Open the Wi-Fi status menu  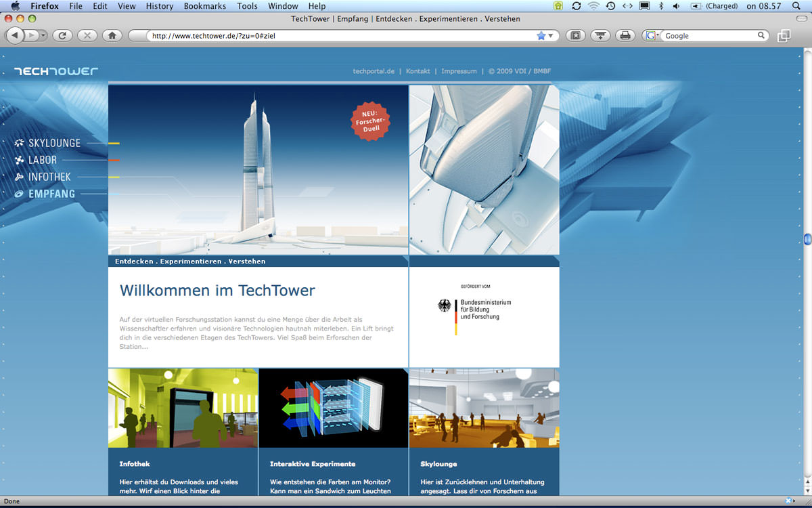pos(594,6)
